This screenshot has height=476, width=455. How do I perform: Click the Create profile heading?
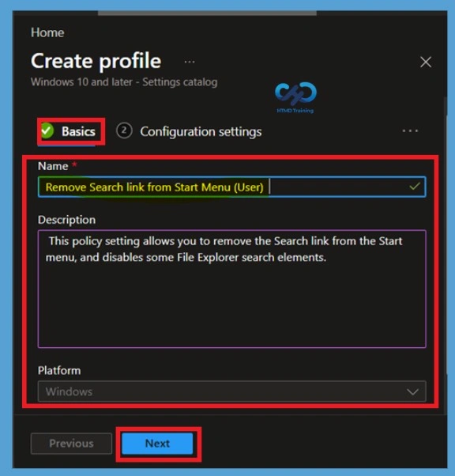(96, 61)
